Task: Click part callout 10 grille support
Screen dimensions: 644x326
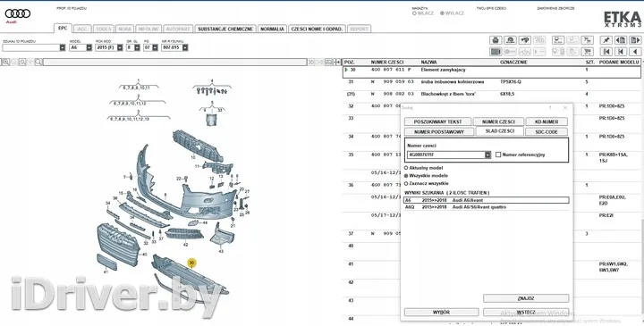Action: click(193, 157)
